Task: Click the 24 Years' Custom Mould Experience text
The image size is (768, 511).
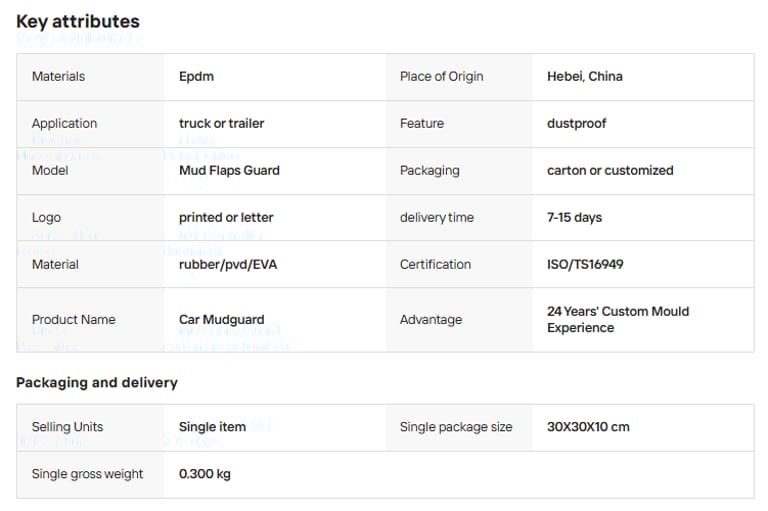Action: point(617,319)
